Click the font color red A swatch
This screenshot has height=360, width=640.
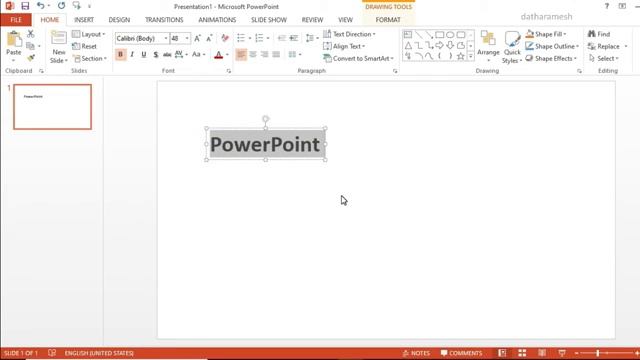(x=218, y=55)
